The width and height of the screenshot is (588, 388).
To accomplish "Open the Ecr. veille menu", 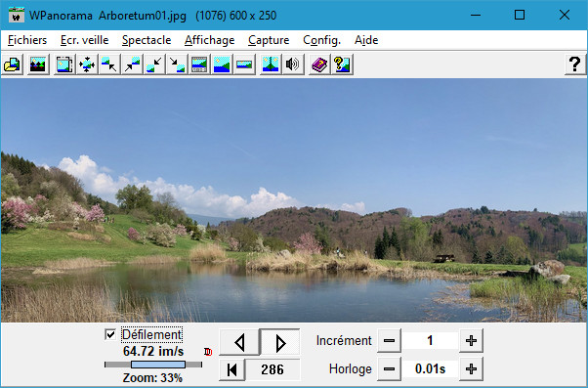I will click(84, 40).
